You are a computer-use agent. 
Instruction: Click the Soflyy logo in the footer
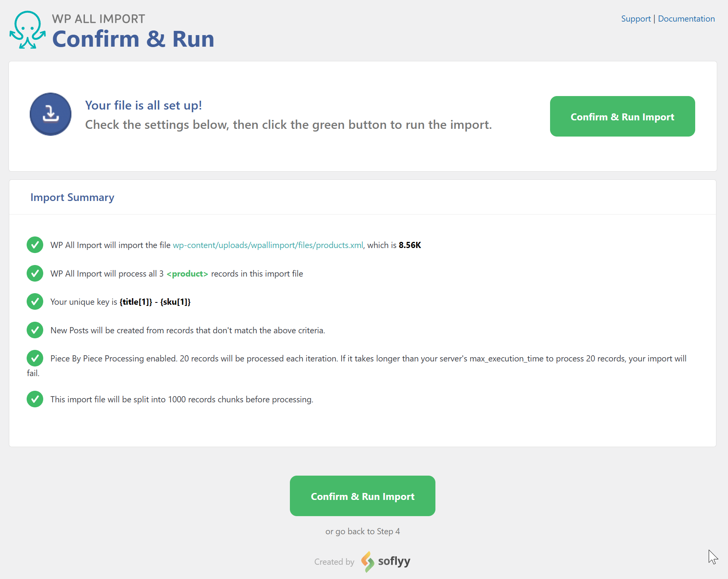[386, 562]
